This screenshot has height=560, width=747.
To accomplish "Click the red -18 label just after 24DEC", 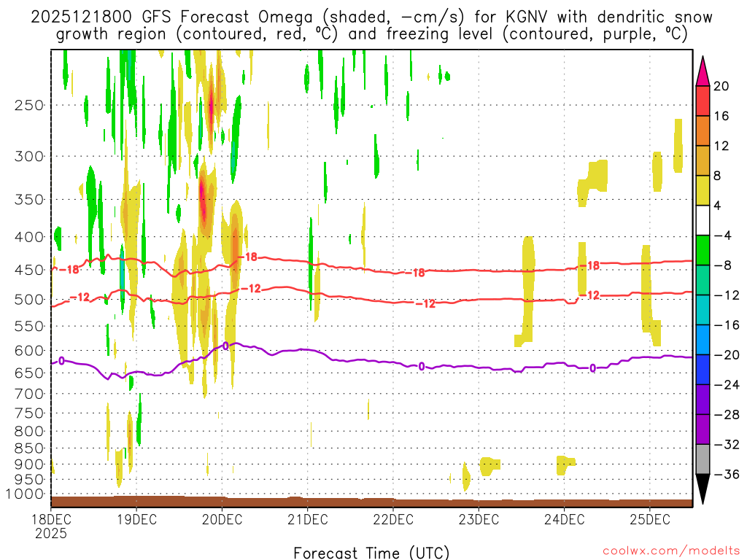I will click(x=589, y=265).
